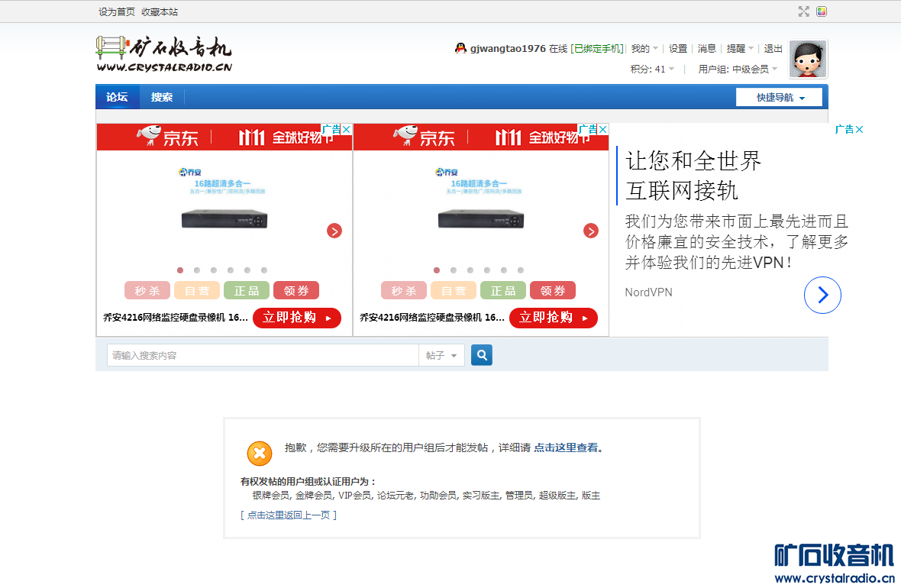Toggle wide-screen layout icon at top right
Image resolution: width=901 pixels, height=588 pixels.
(x=803, y=11)
